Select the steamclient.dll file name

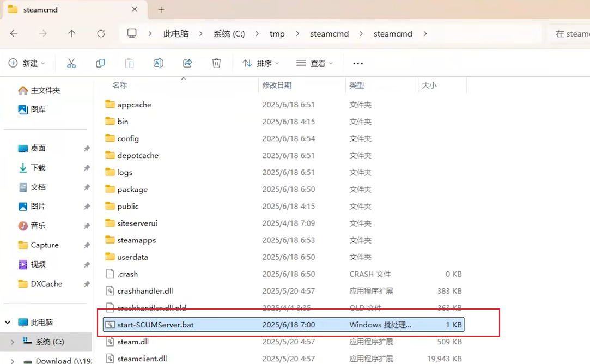tap(142, 359)
